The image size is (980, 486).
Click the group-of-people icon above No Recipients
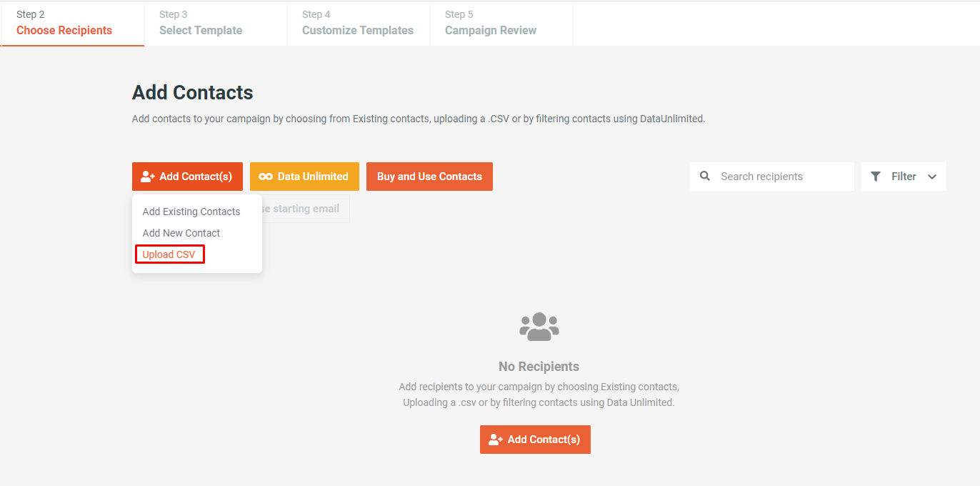539,326
